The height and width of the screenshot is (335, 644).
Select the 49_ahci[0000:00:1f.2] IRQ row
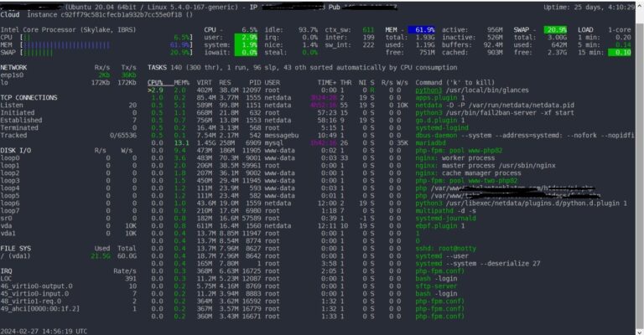click(x=68, y=309)
